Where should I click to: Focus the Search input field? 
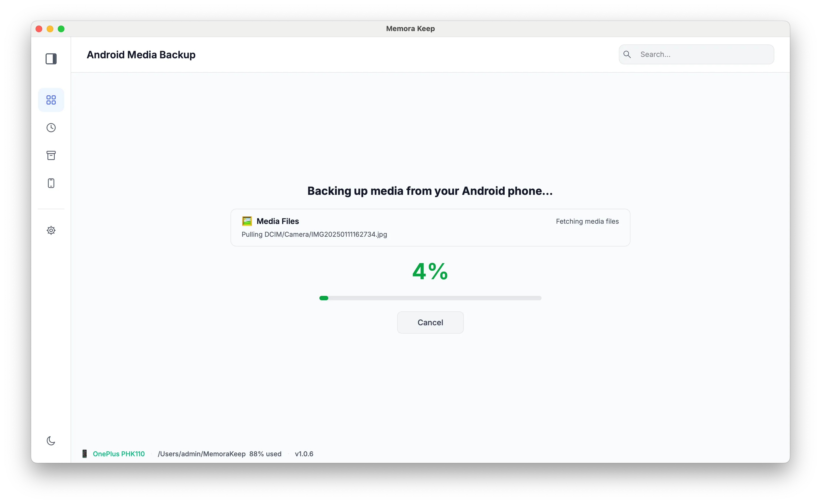[696, 54]
